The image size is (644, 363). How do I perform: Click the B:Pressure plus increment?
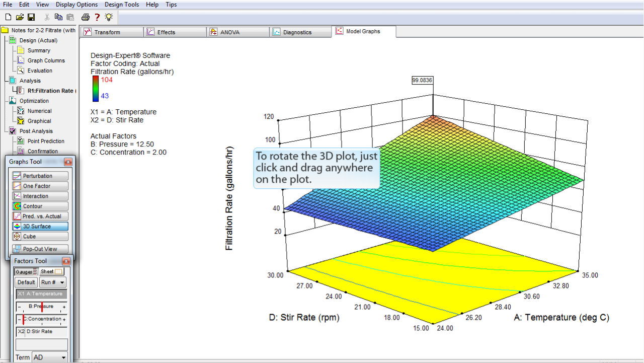click(64, 307)
